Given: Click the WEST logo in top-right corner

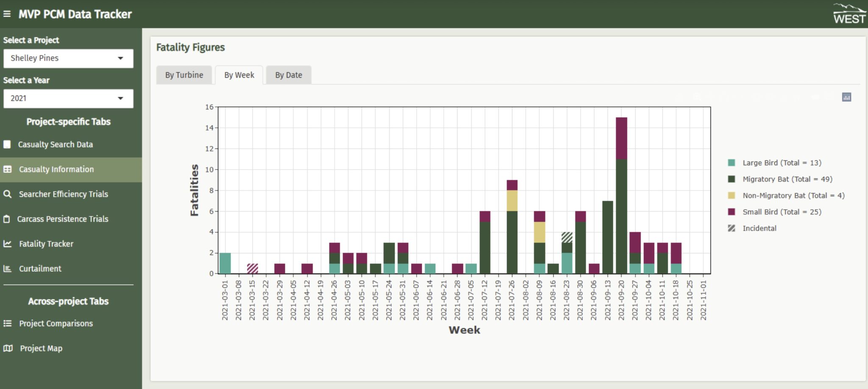Looking at the screenshot, I should click(x=849, y=14).
